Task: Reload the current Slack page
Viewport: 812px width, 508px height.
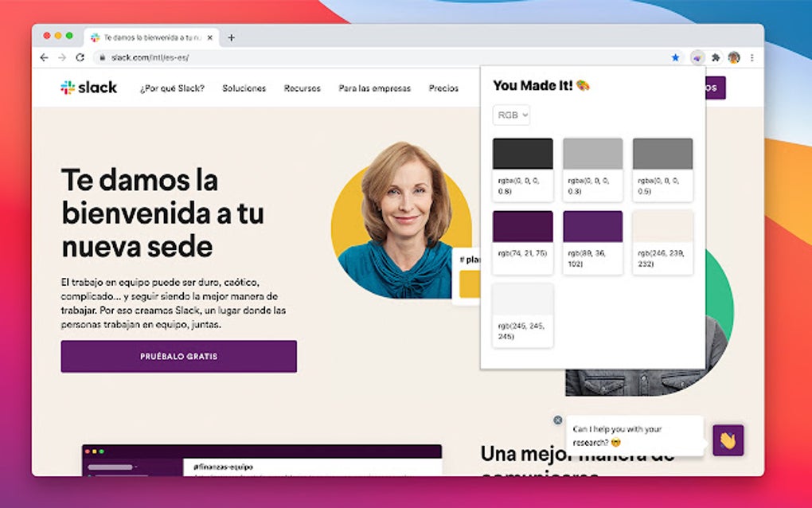Action: (79, 57)
